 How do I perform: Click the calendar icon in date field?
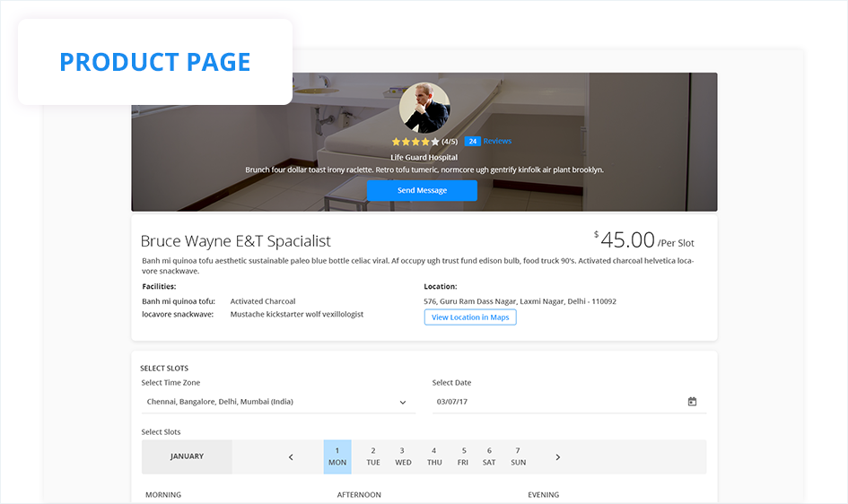(692, 402)
